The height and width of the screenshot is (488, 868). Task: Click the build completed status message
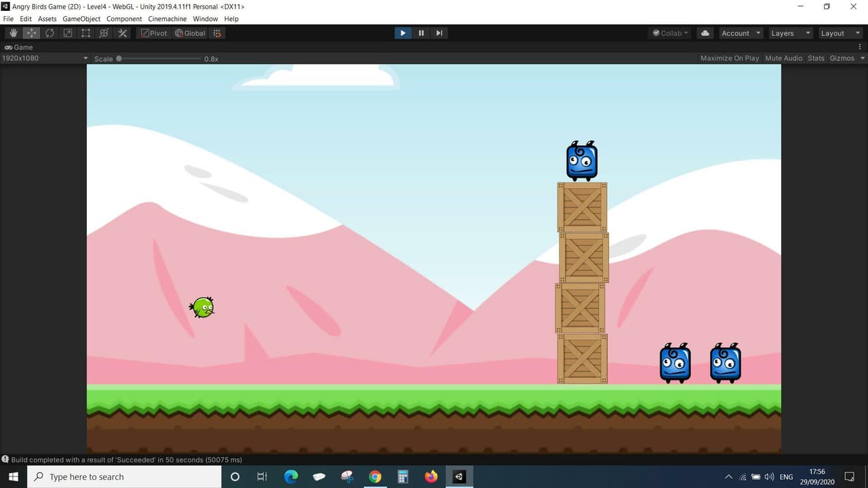tap(126, 460)
